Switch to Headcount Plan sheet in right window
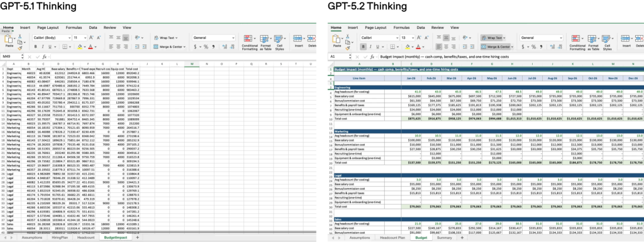This screenshot has height=242, width=644. [x=392, y=238]
